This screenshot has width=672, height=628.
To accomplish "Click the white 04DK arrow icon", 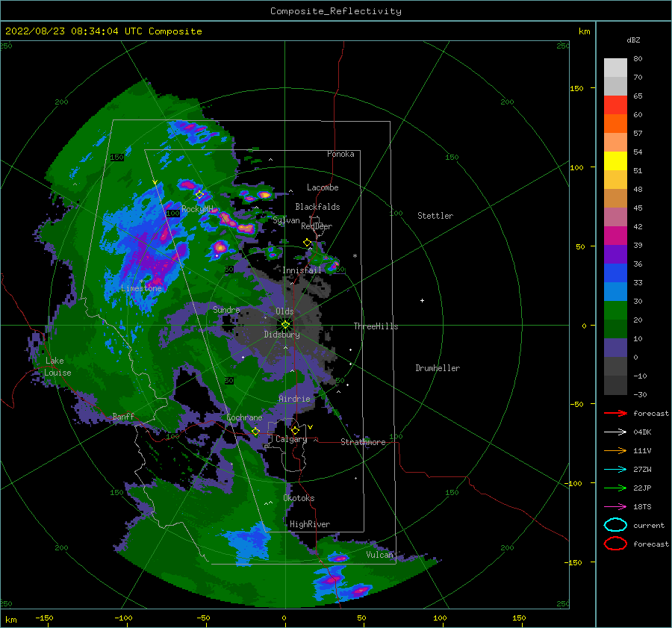I will (615, 432).
